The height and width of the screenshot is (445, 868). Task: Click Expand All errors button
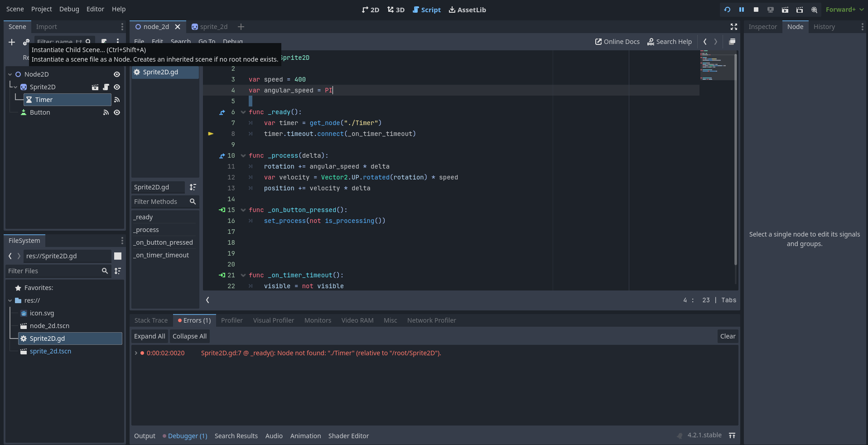(149, 336)
